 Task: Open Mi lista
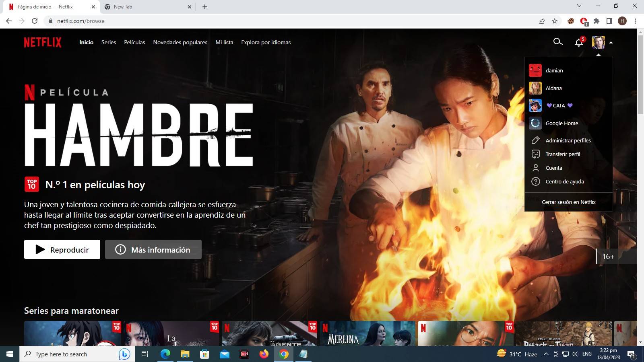224,42
